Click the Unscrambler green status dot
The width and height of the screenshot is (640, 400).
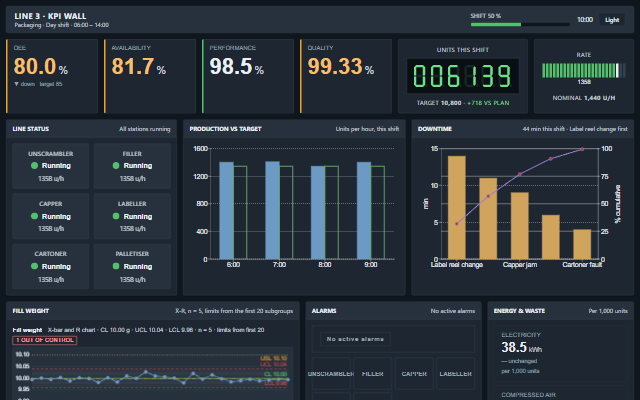click(34, 165)
